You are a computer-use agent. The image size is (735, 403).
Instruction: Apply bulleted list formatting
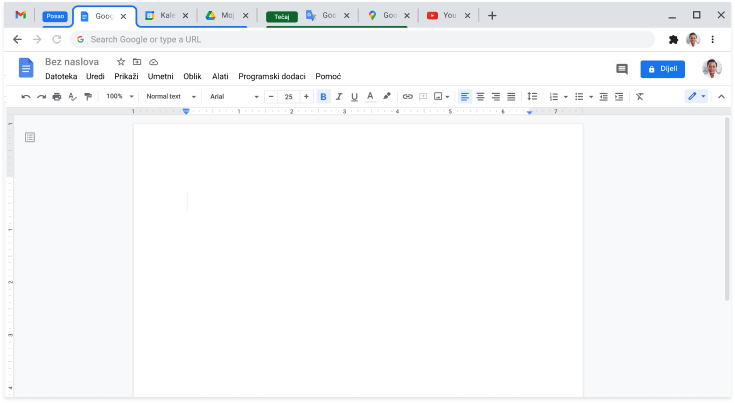tap(579, 97)
